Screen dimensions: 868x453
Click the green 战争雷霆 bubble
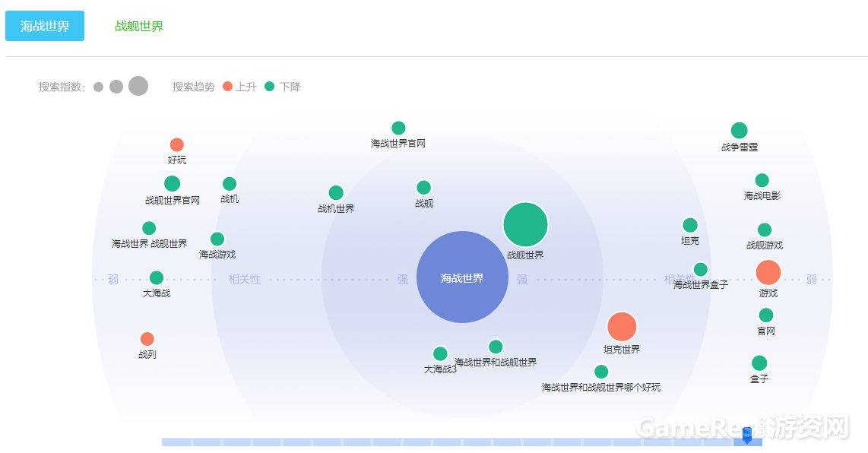pyautogui.click(x=739, y=131)
